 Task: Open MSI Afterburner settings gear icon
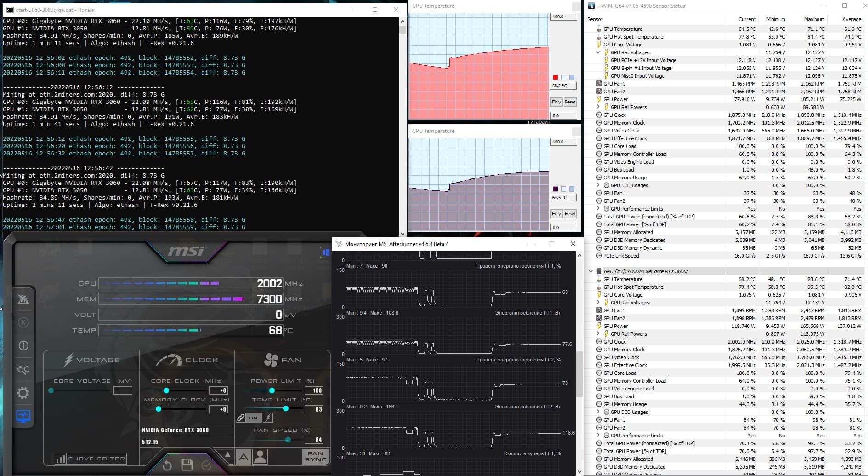[x=23, y=393]
